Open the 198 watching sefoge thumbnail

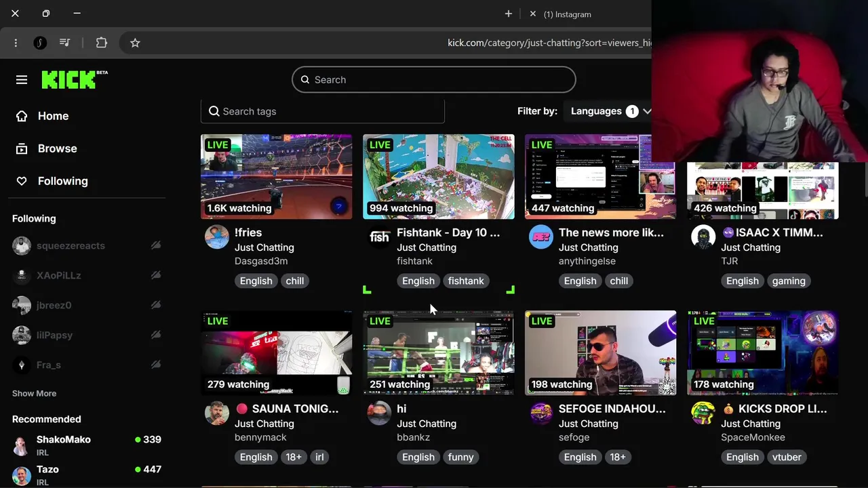coord(601,352)
